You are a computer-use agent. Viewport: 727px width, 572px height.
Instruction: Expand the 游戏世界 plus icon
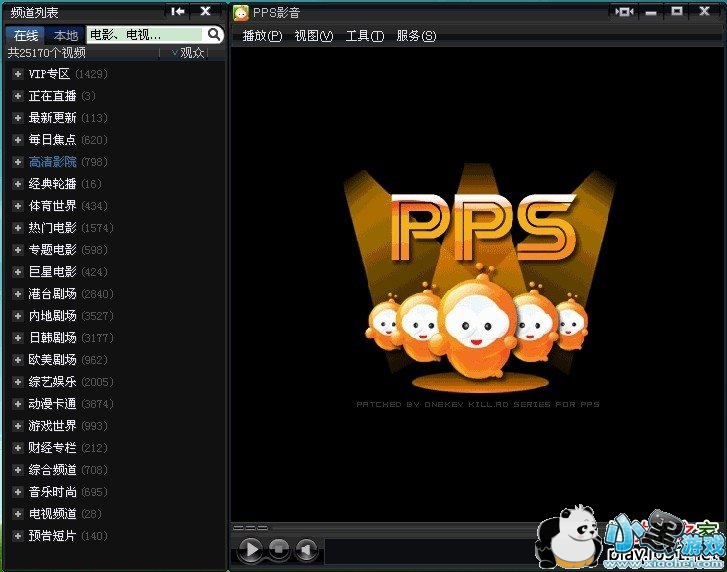tap(18, 426)
